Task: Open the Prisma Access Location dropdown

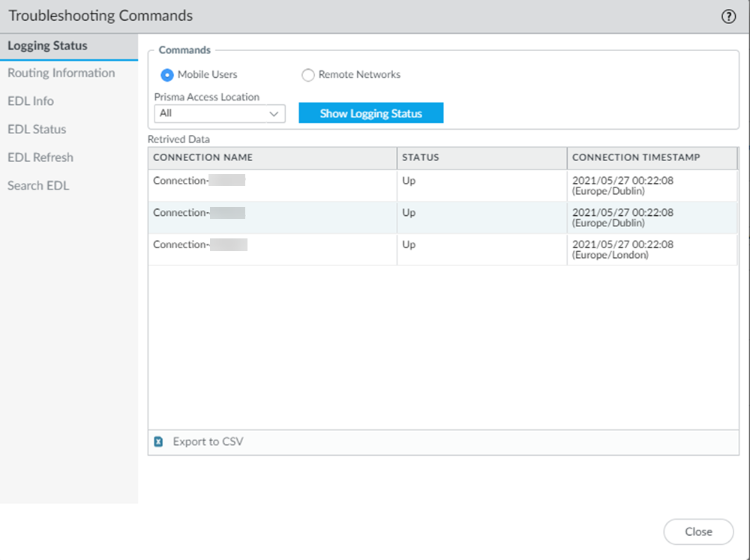Action: pos(219,113)
